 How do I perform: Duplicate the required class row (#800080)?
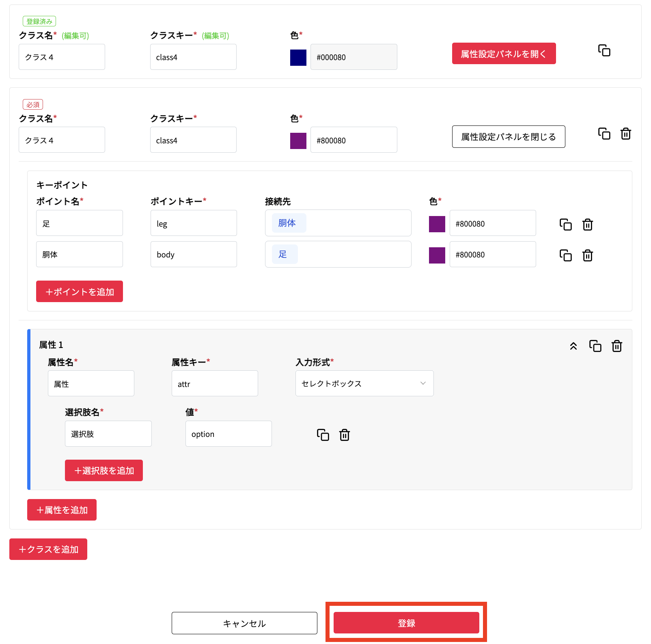(x=604, y=134)
